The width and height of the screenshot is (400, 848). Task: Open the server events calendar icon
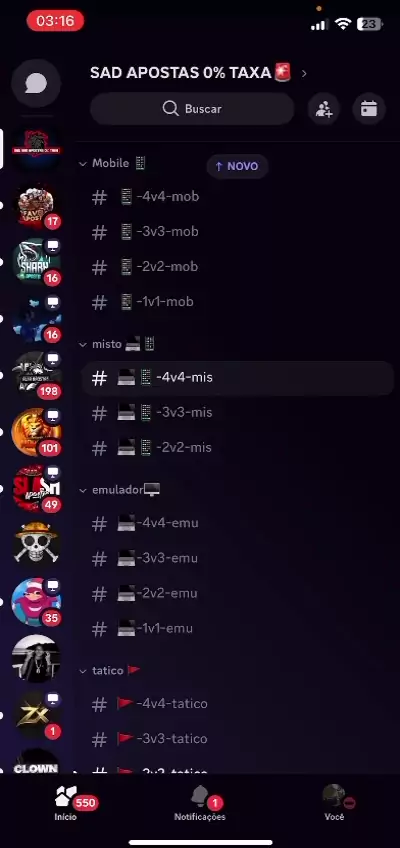(369, 109)
